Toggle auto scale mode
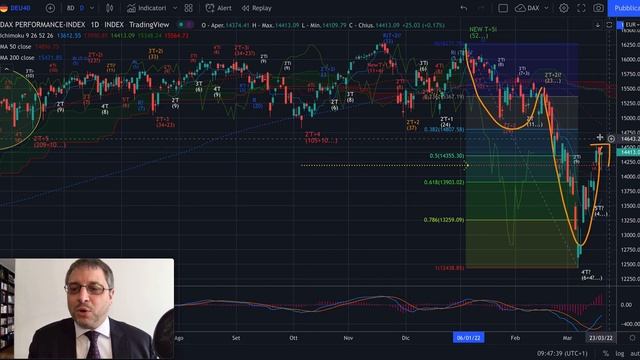Image resolution: width=640 pixels, height=360 pixels. [x=635, y=353]
